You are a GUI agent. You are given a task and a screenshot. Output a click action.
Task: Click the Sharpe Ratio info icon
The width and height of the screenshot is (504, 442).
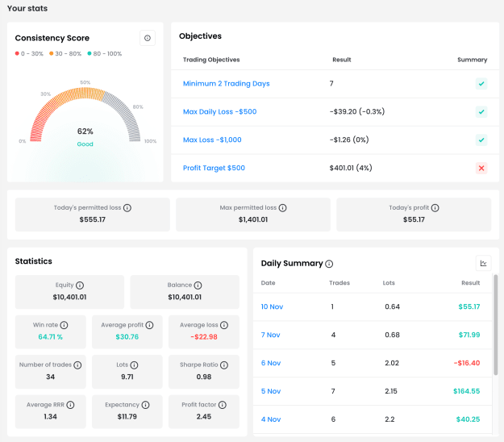coord(224,365)
